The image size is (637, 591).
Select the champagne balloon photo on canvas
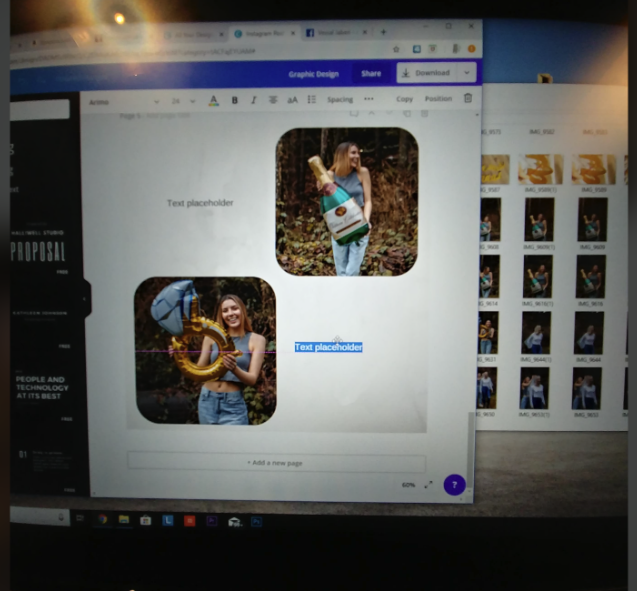347,201
